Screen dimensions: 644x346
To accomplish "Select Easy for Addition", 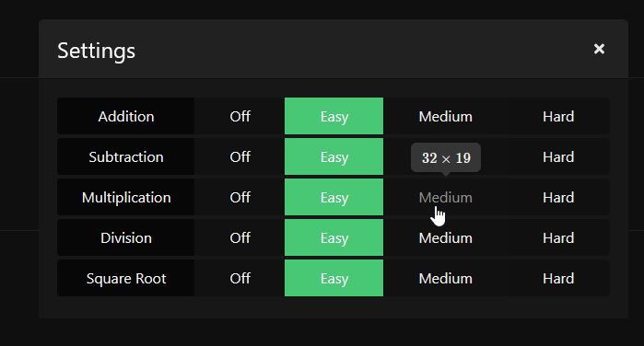I will (334, 116).
